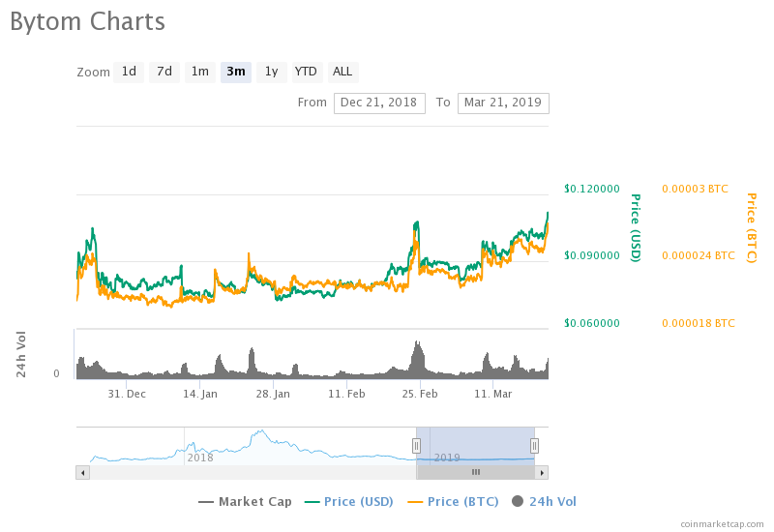Edit the From date field
774x532 pixels.
pyautogui.click(x=379, y=103)
